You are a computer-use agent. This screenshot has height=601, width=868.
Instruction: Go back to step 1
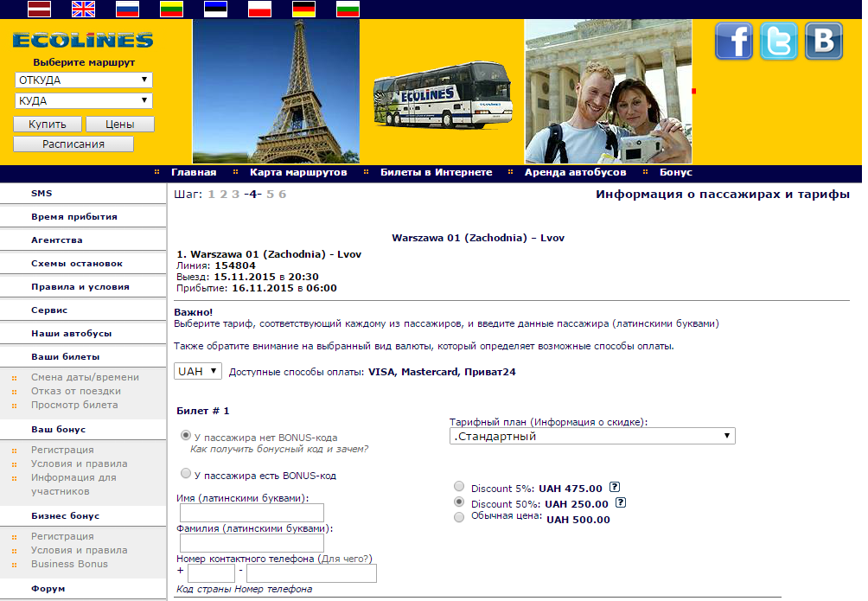[x=212, y=195]
